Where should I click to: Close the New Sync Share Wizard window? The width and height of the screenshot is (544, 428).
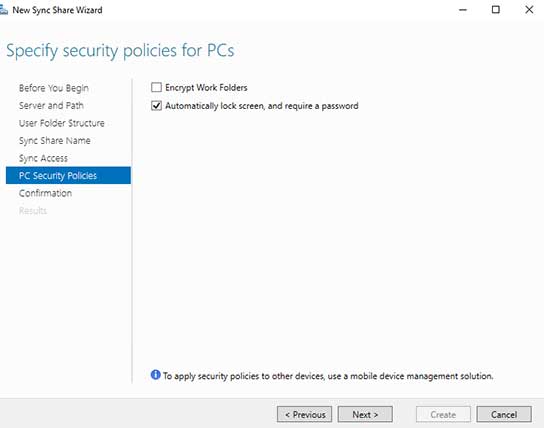point(529,10)
